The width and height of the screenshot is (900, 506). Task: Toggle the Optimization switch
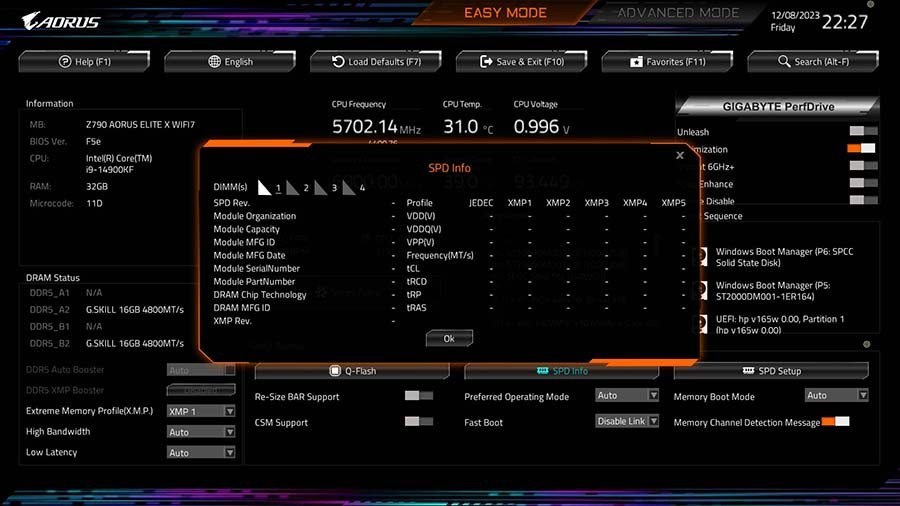[862, 148]
